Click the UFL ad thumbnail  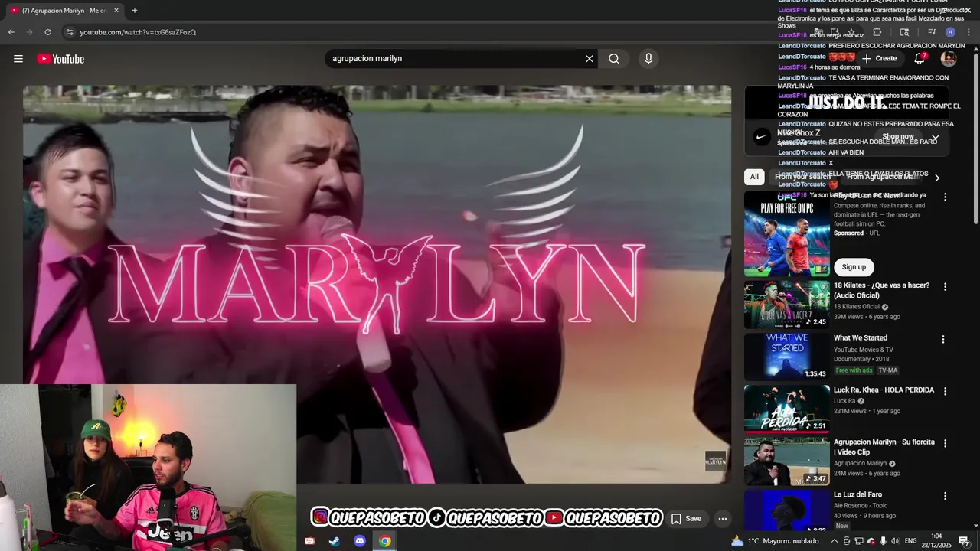click(786, 233)
